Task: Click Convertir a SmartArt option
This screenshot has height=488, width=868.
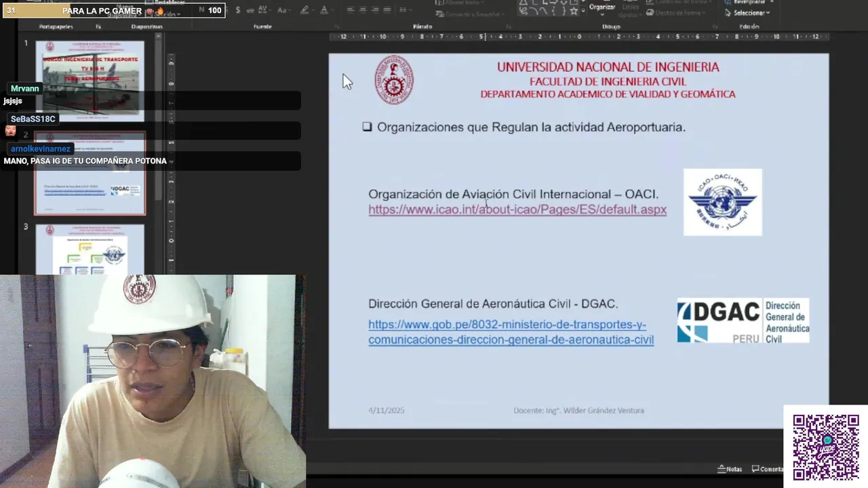Action: point(469,14)
